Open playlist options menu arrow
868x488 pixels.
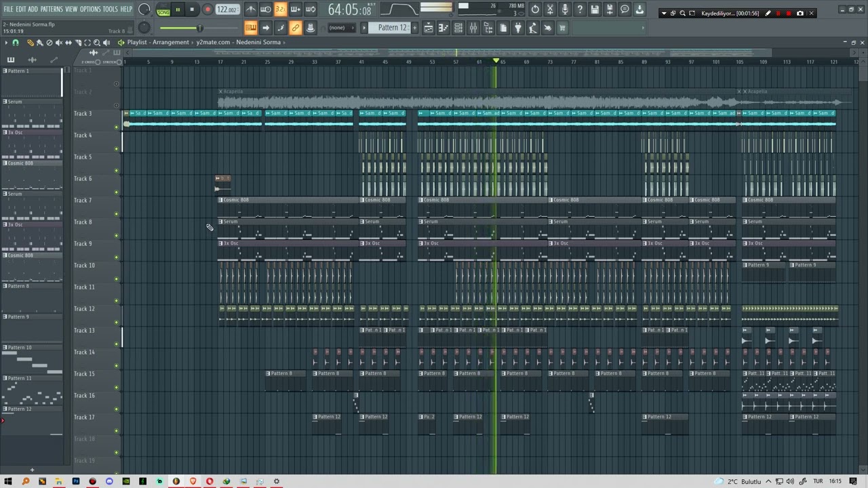click(6, 43)
